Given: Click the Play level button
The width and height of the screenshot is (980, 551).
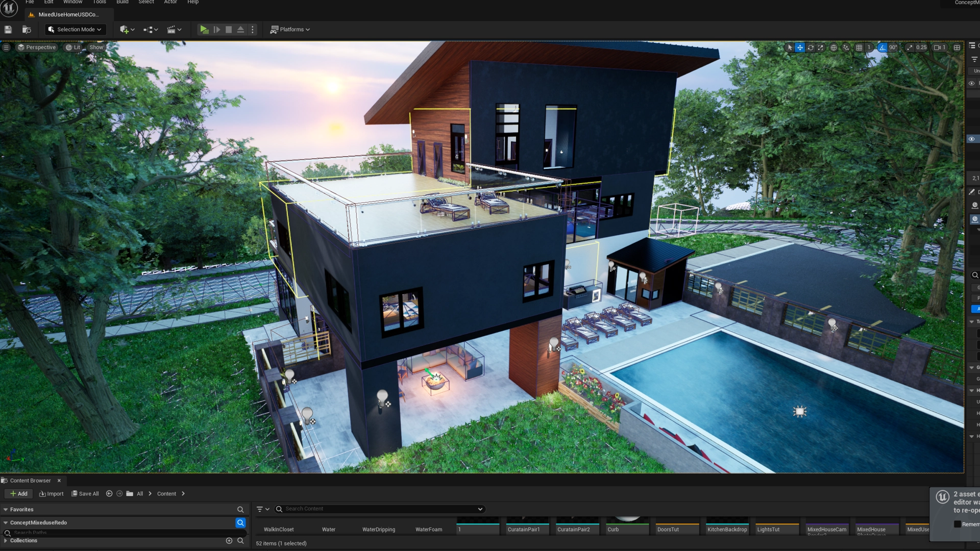Looking at the screenshot, I should 204,30.
